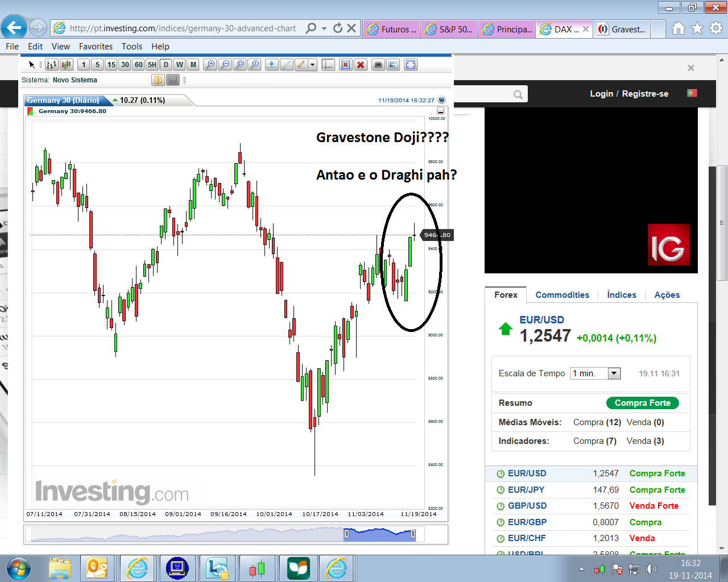This screenshot has width=728, height=582.
Task: Open the View menu
Action: click(61, 47)
